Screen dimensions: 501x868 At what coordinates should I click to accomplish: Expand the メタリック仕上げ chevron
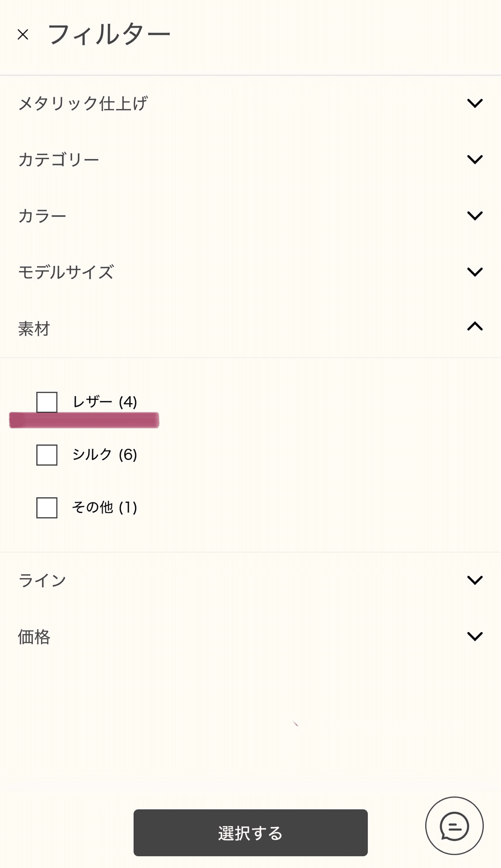475,104
